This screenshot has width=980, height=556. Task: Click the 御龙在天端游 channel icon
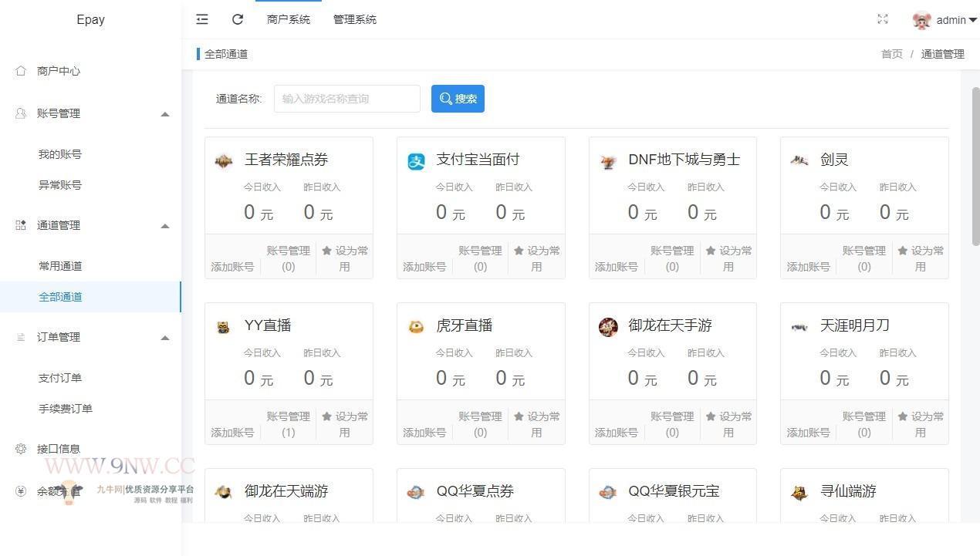[x=224, y=492]
